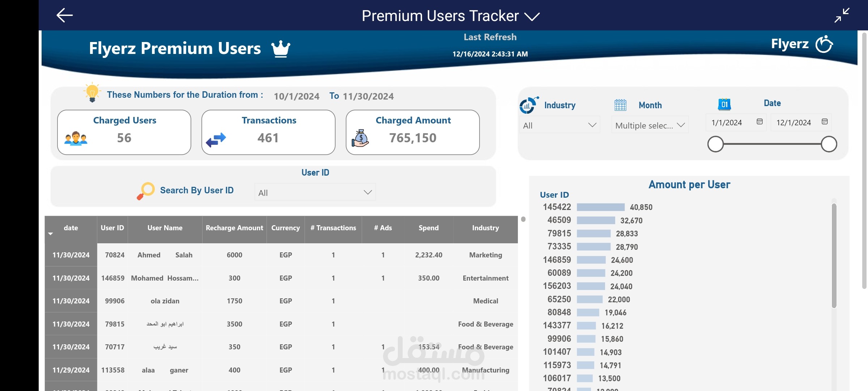The height and width of the screenshot is (391, 868).
Task: Select bar for user 73335
Action: pyautogui.click(x=593, y=247)
